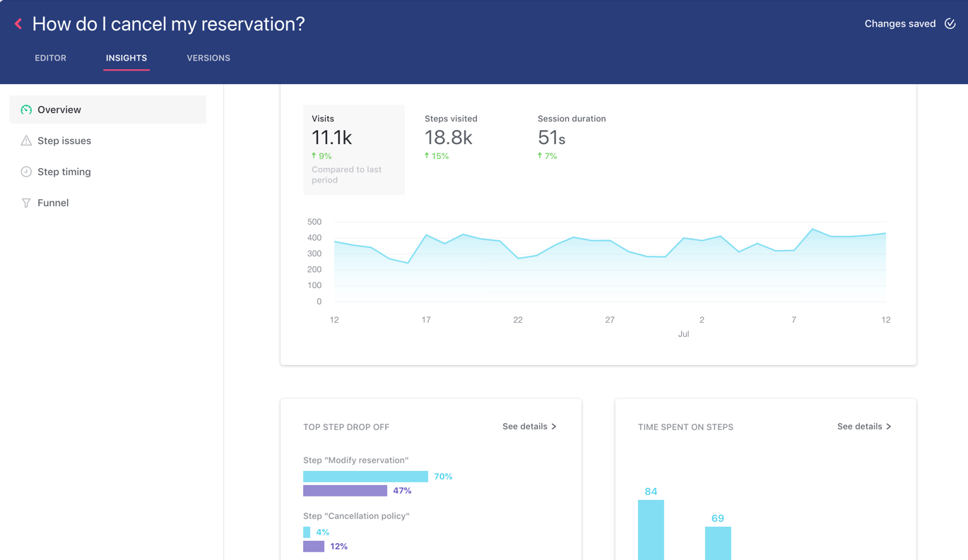Click the red back arrow icon
This screenshot has width=968, height=560.
click(18, 24)
